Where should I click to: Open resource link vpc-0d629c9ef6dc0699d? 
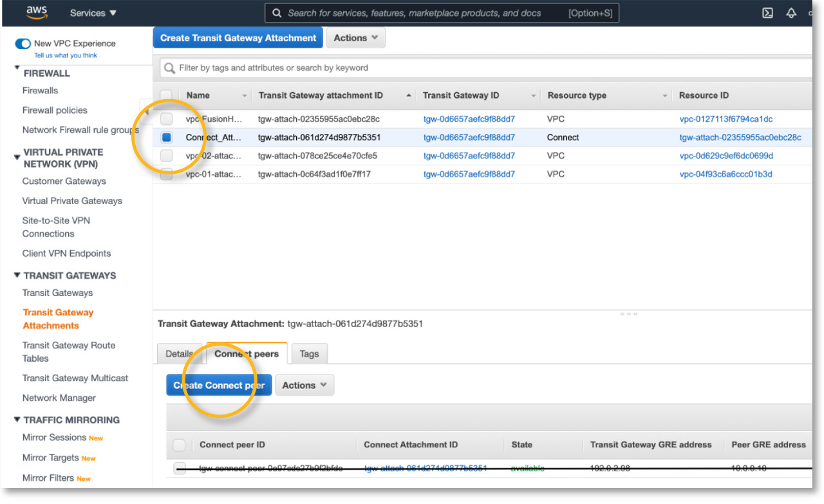726,156
